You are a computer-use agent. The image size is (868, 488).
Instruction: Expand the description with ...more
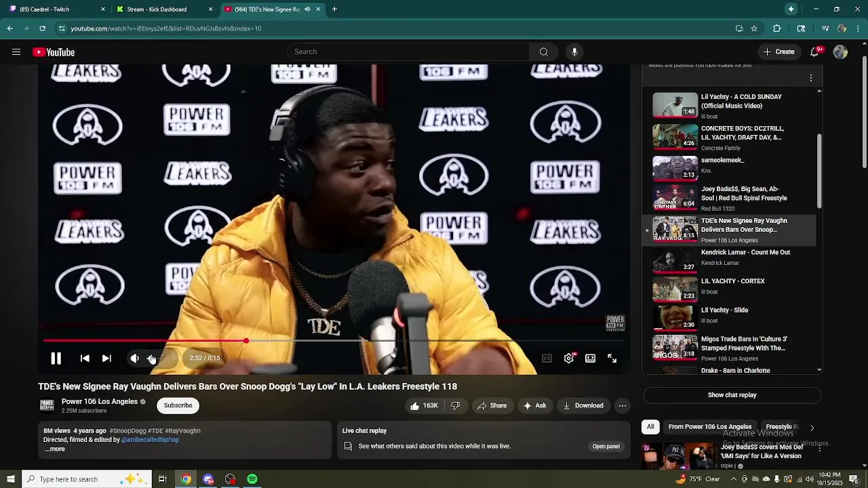(55, 449)
